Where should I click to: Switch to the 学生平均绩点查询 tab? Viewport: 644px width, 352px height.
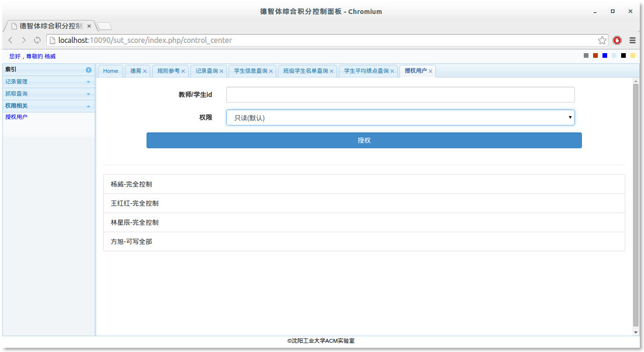366,71
